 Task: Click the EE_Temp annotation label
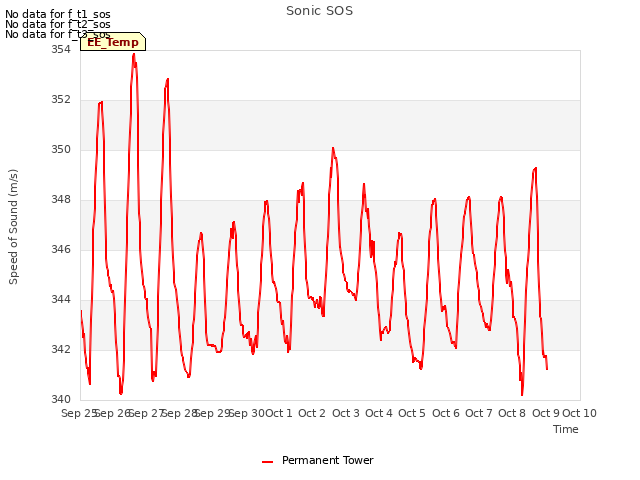[113, 42]
